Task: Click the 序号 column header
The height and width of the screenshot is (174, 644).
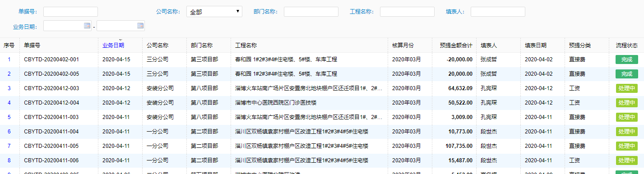Action: tap(9, 46)
